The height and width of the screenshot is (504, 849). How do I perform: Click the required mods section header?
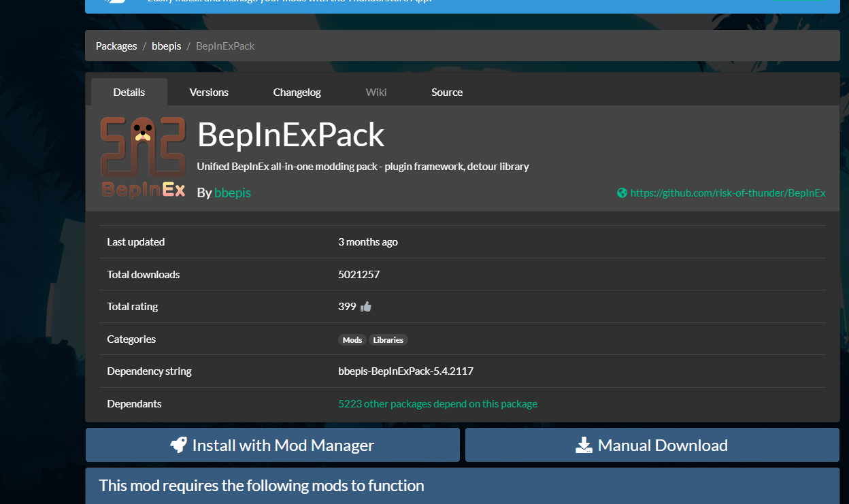262,486
